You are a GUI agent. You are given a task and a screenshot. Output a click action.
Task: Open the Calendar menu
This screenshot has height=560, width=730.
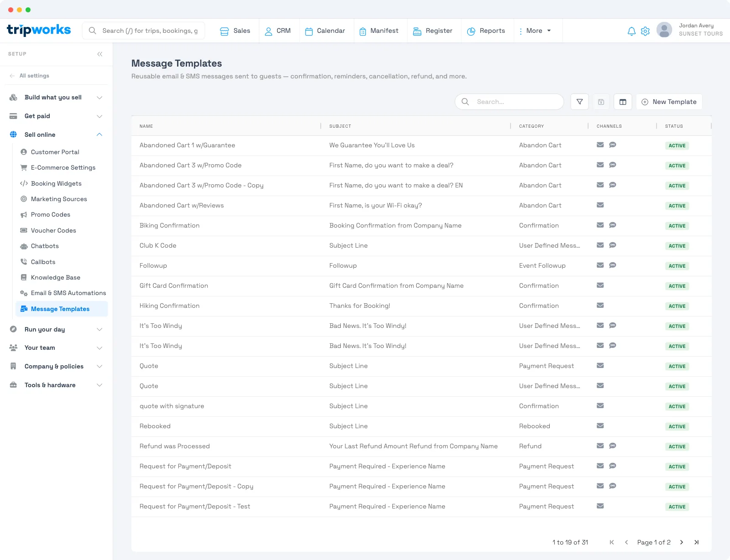coord(325,31)
